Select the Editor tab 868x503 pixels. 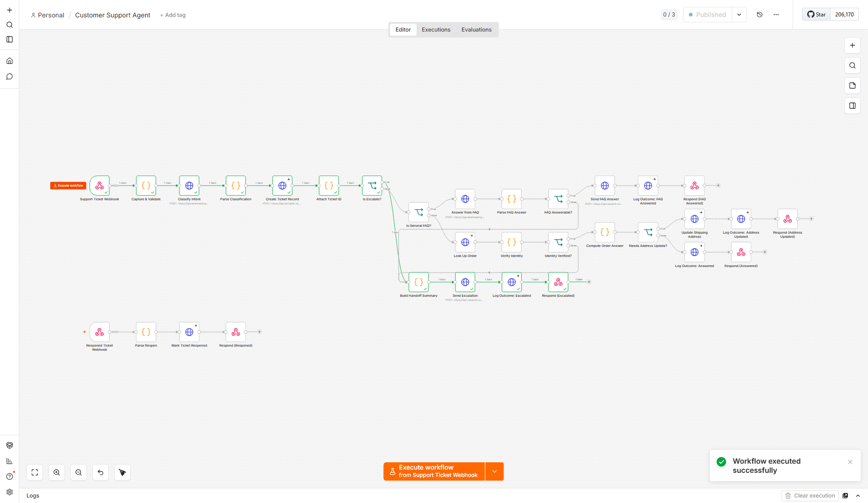click(x=403, y=30)
